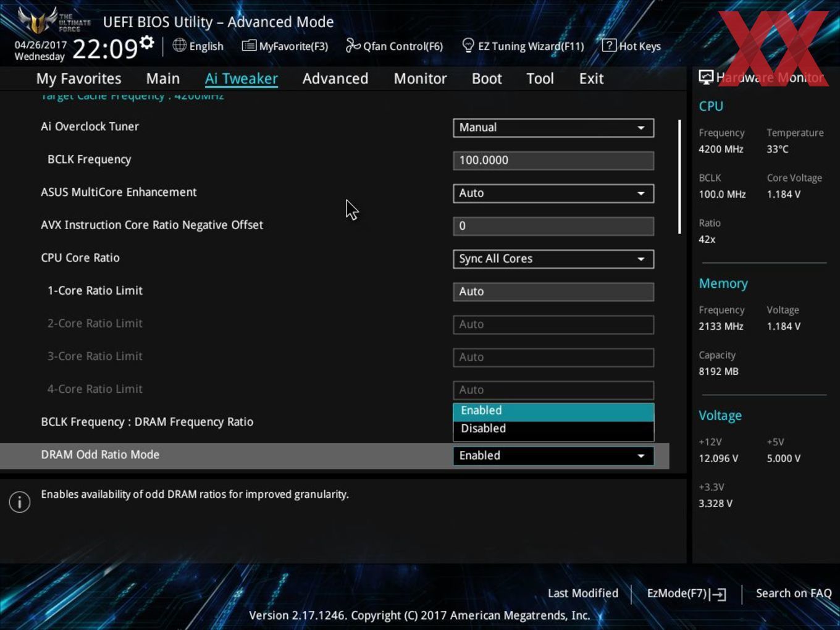Select BCLK Frequency : DRAM Frequency Ratio row
Image resolution: width=840 pixels, height=630 pixels.
click(147, 422)
